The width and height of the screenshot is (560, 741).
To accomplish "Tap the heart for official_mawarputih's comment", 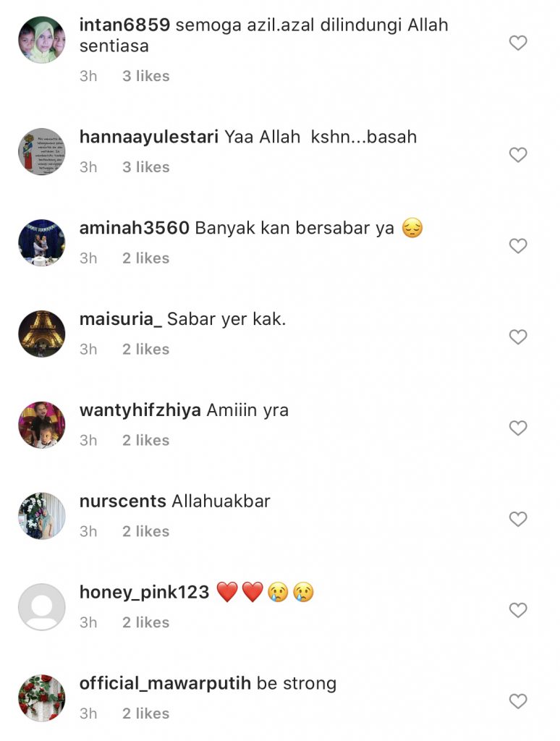I will 518,700.
